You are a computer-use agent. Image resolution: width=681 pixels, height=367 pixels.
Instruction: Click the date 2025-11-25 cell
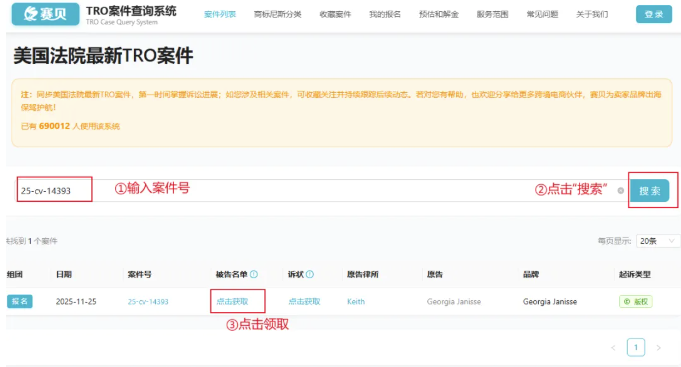(76, 301)
